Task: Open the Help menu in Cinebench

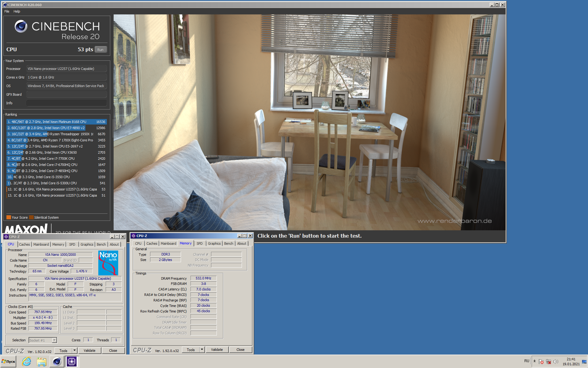Action: click(17, 11)
